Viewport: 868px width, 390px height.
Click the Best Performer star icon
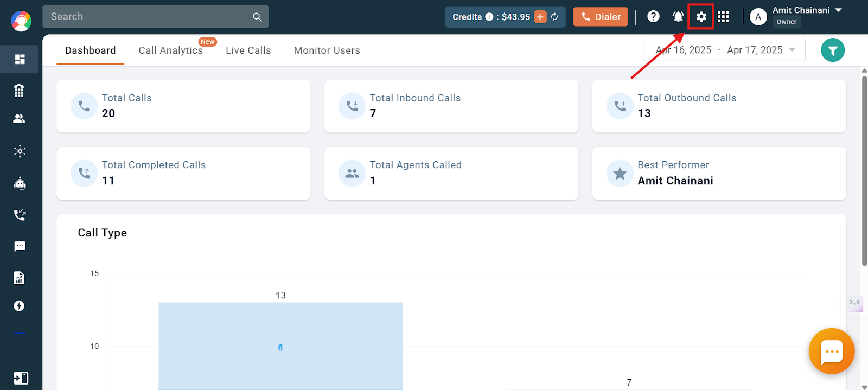(620, 173)
